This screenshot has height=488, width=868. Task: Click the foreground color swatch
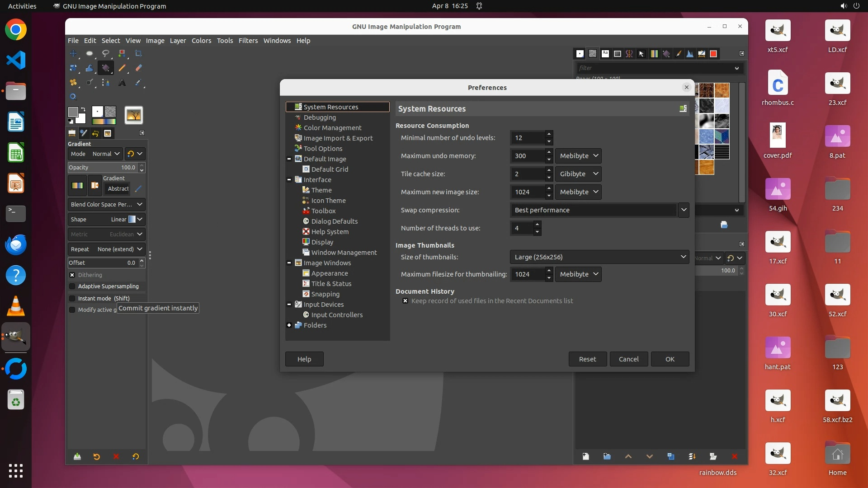coord(73,112)
